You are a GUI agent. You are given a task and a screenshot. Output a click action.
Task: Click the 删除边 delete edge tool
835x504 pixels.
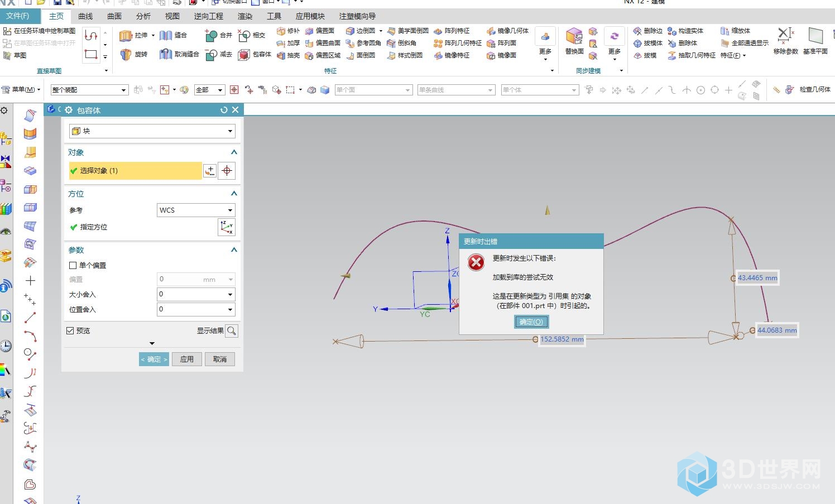point(647,31)
